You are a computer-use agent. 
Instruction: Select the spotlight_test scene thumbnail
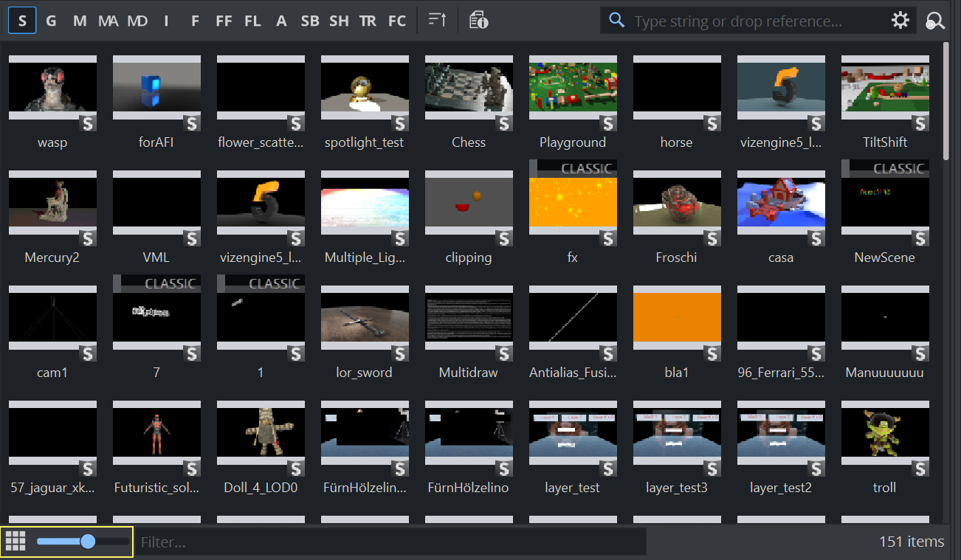click(365, 87)
